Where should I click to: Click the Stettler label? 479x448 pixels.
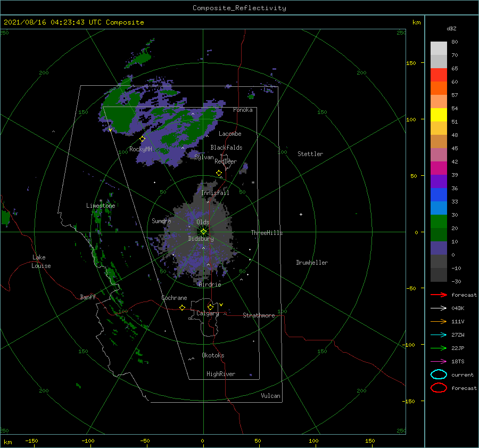pos(310,154)
